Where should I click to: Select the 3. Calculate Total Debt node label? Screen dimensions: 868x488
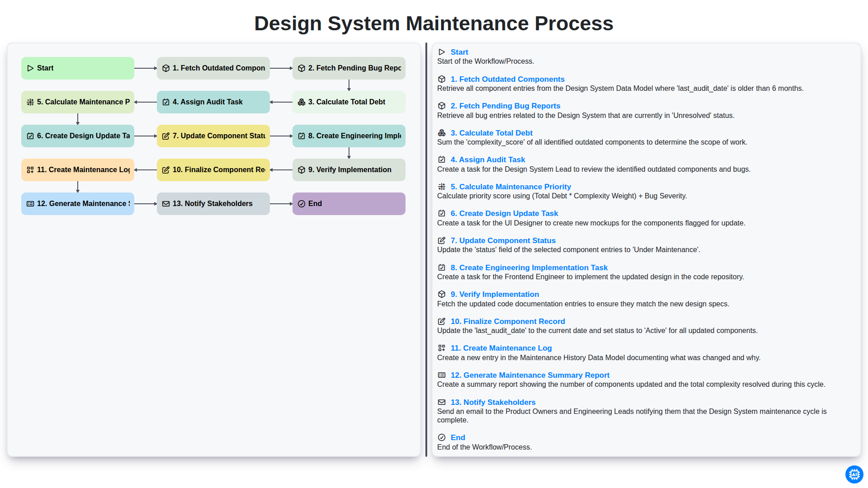347,102
